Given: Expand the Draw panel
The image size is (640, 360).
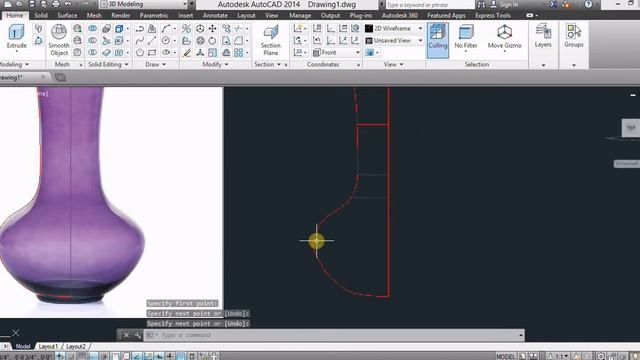Looking at the screenshot, I should click(x=156, y=64).
